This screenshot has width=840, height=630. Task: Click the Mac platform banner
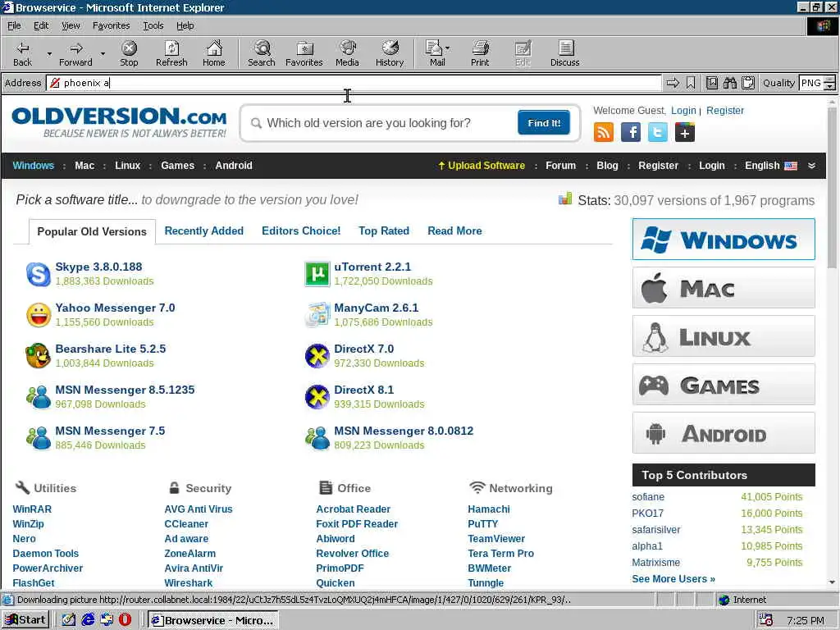(x=724, y=288)
